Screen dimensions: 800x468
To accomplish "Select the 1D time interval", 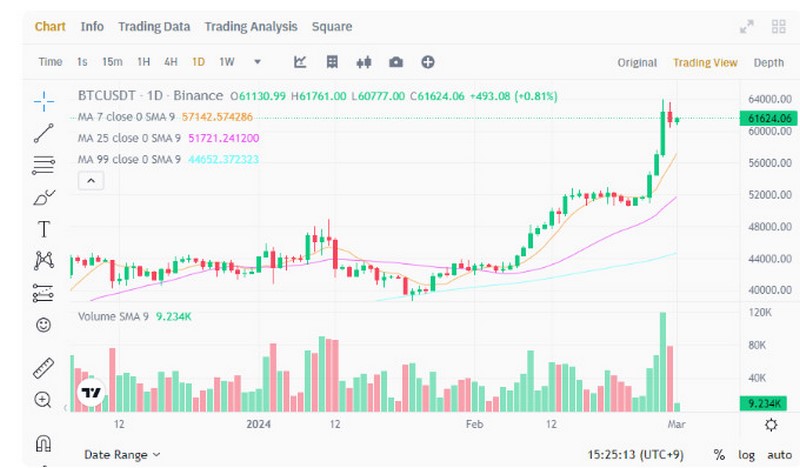I will pos(198,62).
